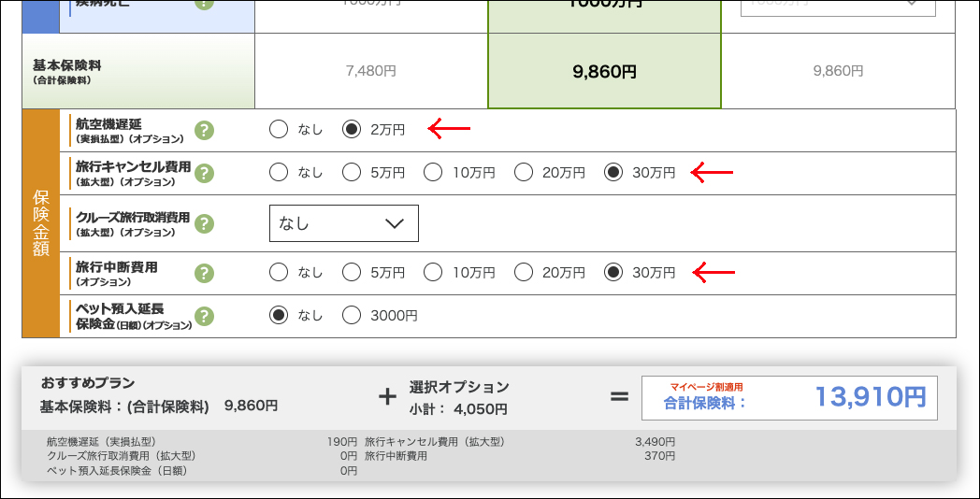The height and width of the screenshot is (499, 980).
Task: Select 2万円 for 航空機遅延
Action: (x=352, y=130)
